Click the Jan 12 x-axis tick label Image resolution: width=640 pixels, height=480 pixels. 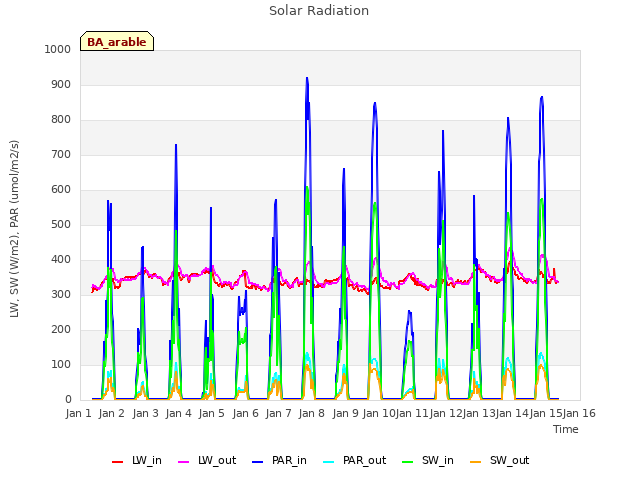[x=446, y=413]
